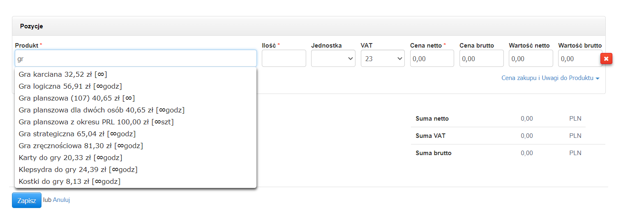Select 'Gra planszowa dla dwóch osób' option
644x222 pixels.
(x=102, y=110)
